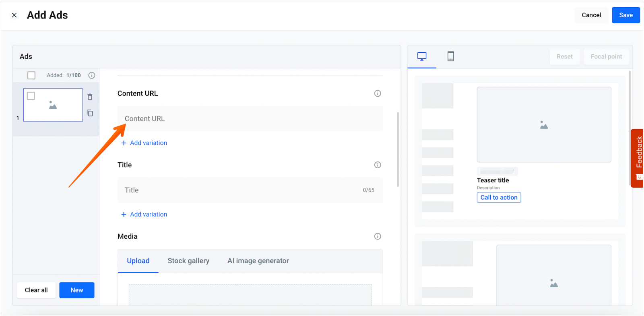Image resolution: width=644 pixels, height=316 pixels.
Task: Duplicate ad 1 with copy icon
Action: point(90,113)
